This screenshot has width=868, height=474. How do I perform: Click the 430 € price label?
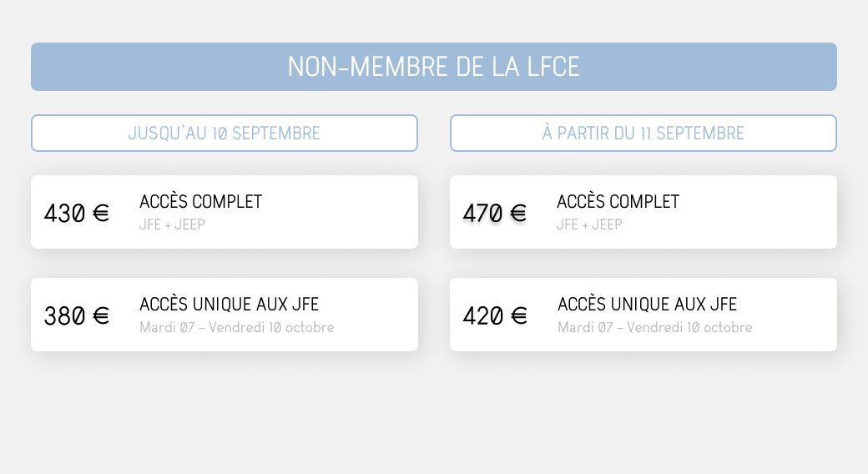77,213
